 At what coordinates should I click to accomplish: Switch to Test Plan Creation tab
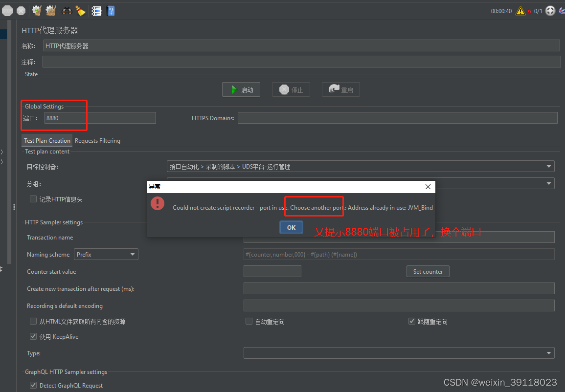click(x=47, y=141)
